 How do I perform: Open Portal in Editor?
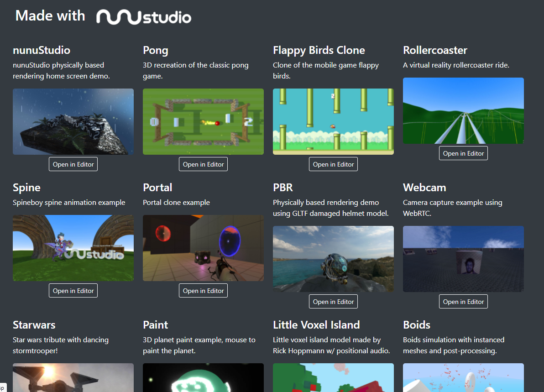(203, 290)
